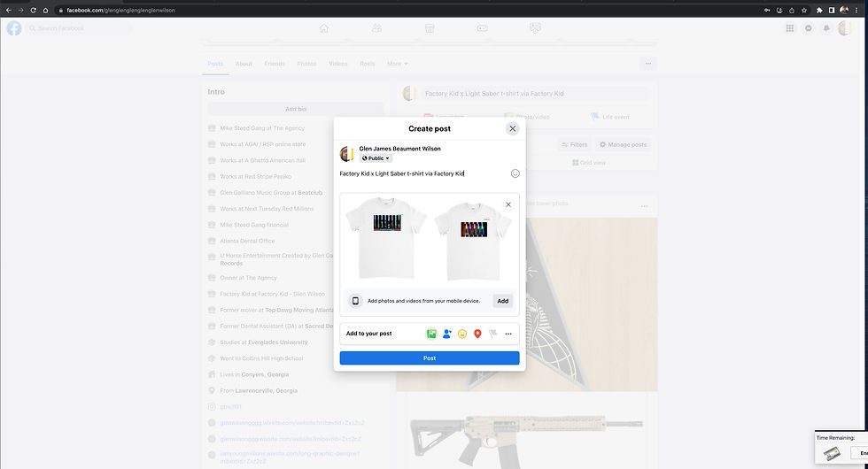Open Messenger icon in Facebook header
The image size is (868, 469).
click(808, 28)
